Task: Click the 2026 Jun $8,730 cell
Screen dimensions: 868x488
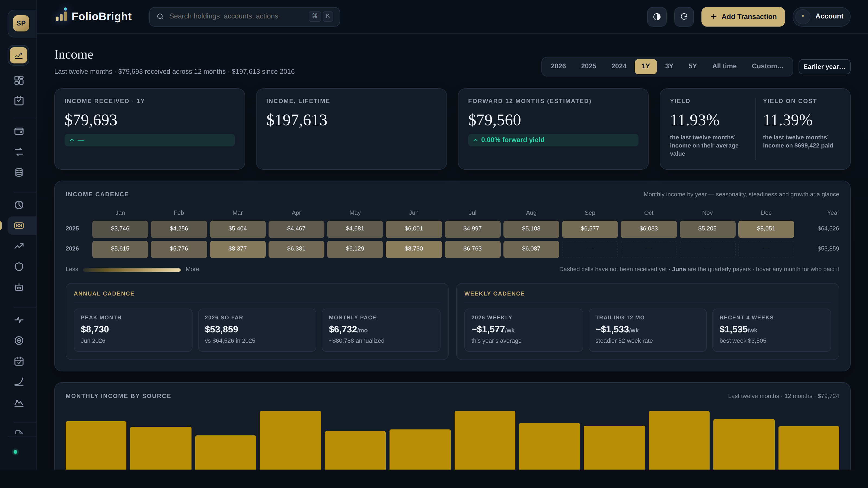Action: click(x=413, y=249)
